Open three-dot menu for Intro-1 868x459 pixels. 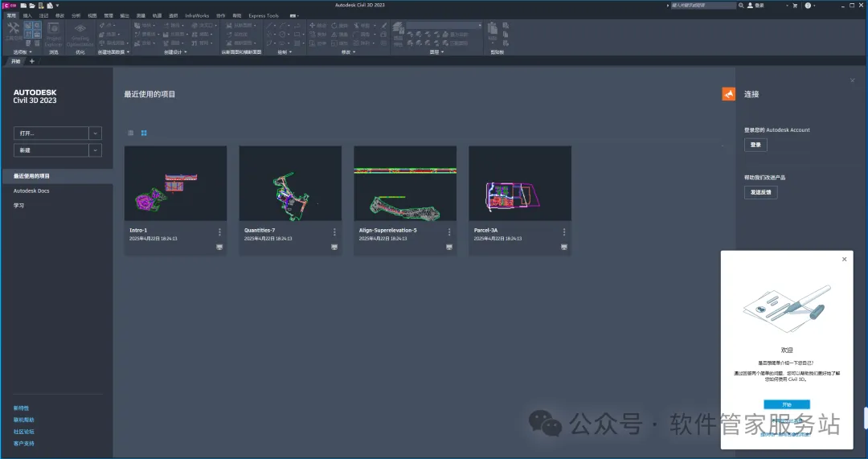(x=219, y=232)
